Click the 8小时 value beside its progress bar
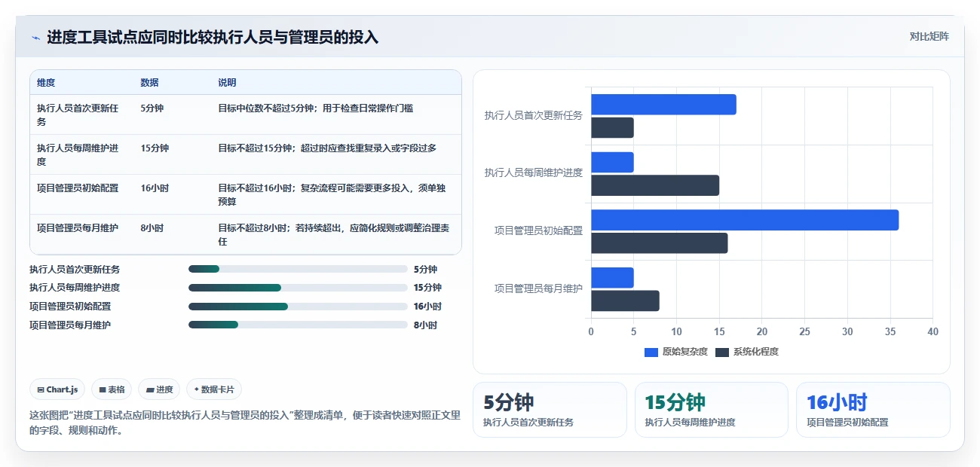The width and height of the screenshot is (980, 467). (425, 325)
